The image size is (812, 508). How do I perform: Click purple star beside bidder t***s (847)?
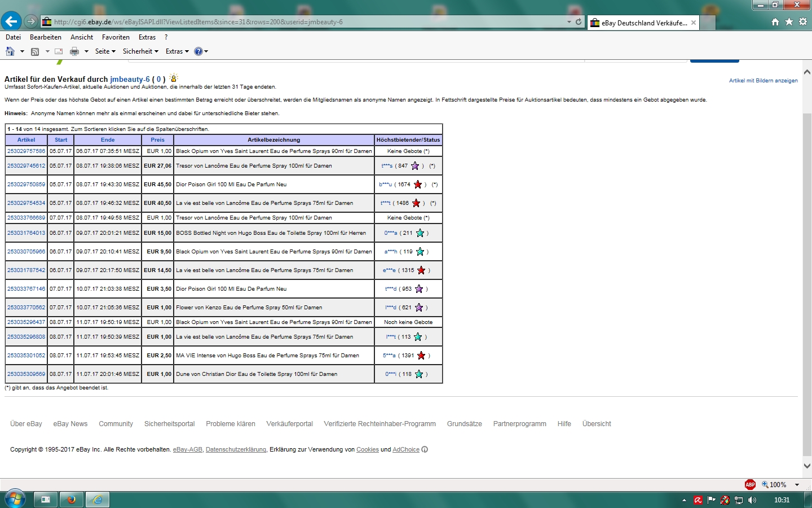coord(415,166)
